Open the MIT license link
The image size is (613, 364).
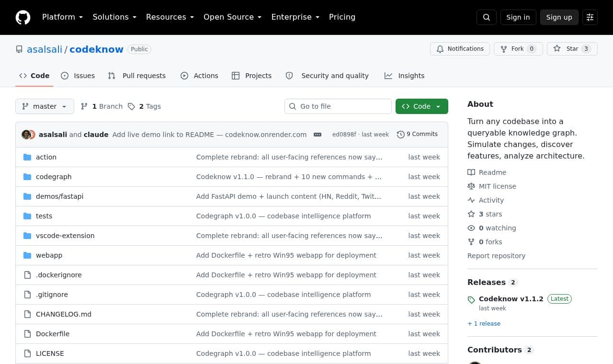pos(498,186)
